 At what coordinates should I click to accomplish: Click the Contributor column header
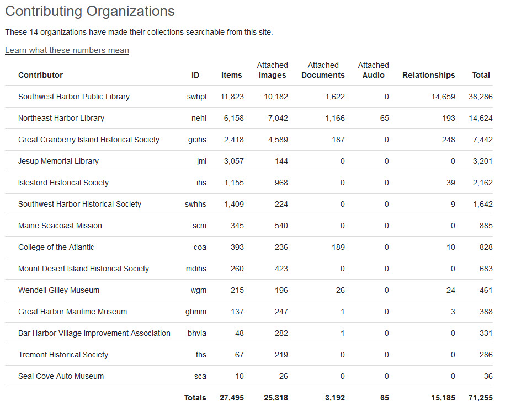pos(41,75)
